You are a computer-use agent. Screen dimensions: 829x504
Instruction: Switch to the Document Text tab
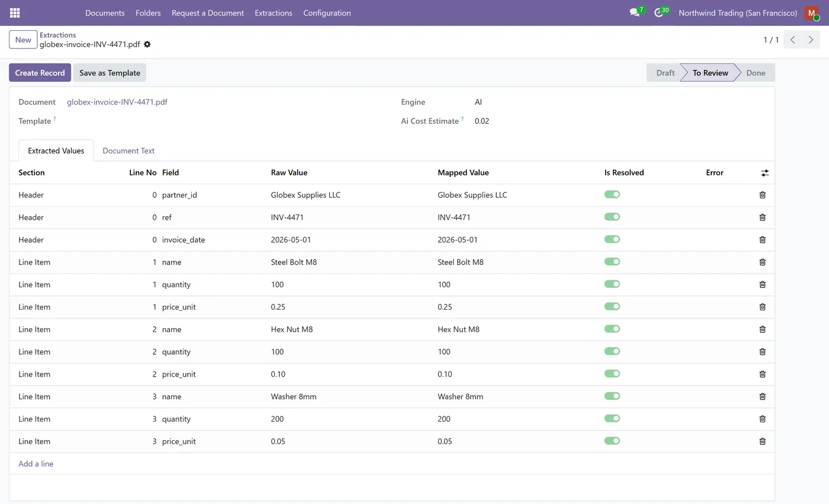coord(128,150)
